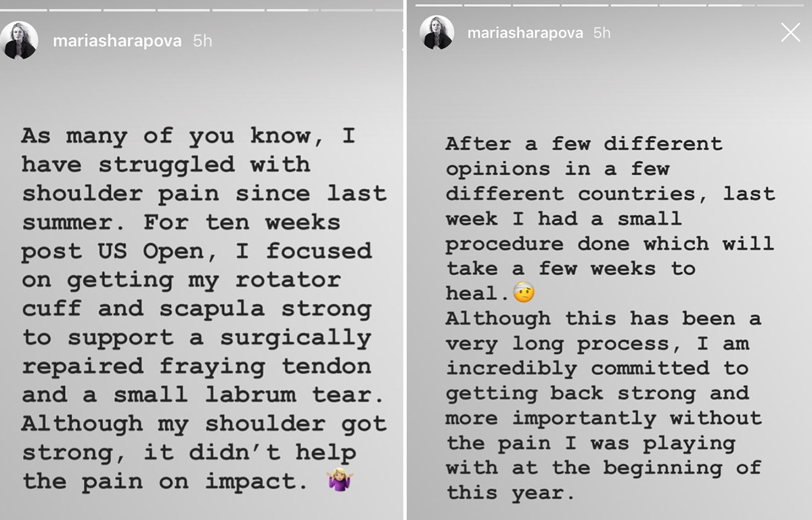Tap the mariasharapova username in the right story

(x=525, y=32)
